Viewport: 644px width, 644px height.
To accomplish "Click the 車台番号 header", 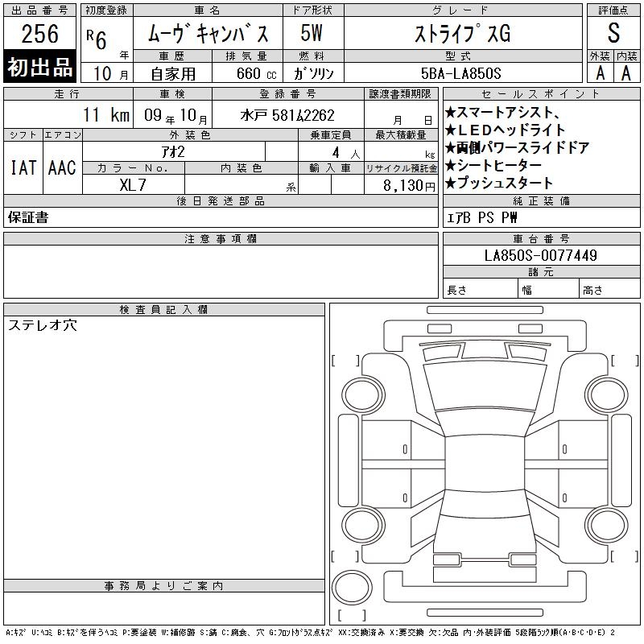I will (x=541, y=238).
